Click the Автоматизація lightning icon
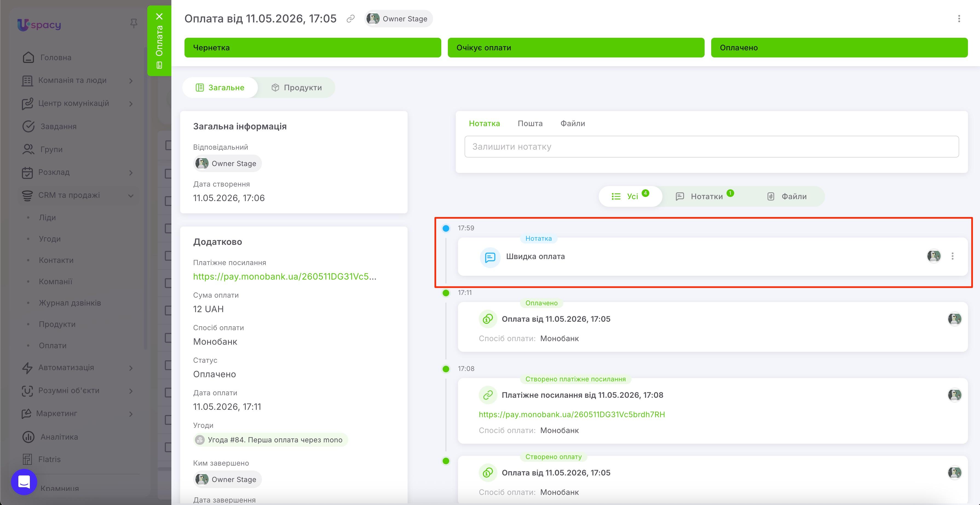The width and height of the screenshot is (980, 505). pos(27,368)
